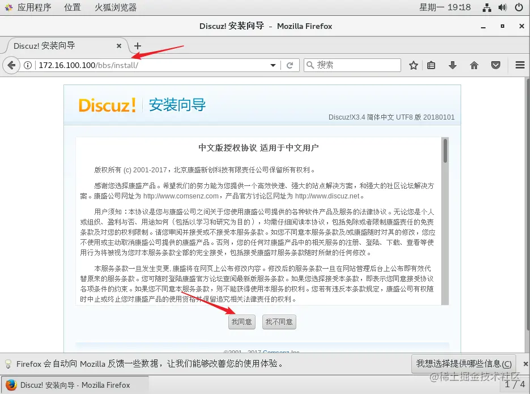The image size is (532, 394).
Task: Click the Firefox icon in bottom taskbar
Action: coord(11,385)
